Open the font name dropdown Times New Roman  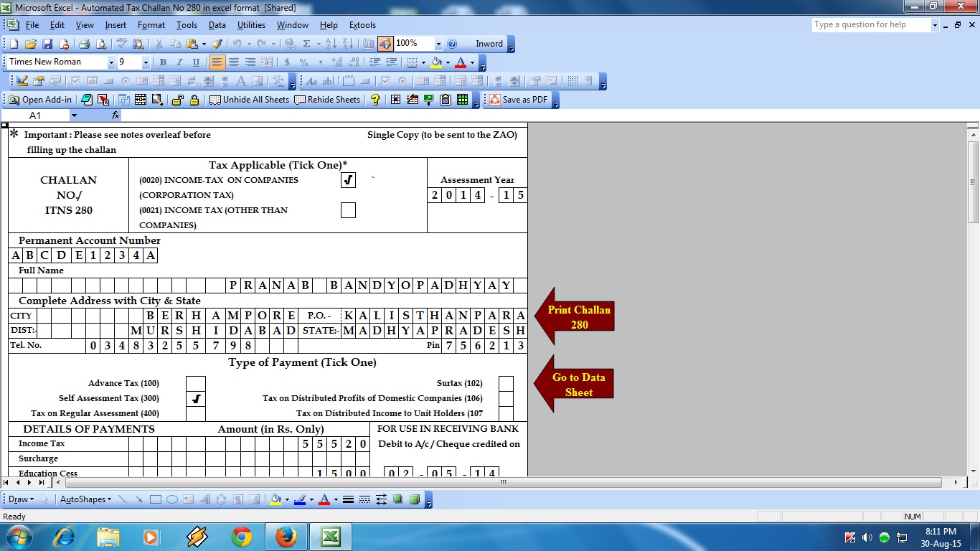pos(111,62)
